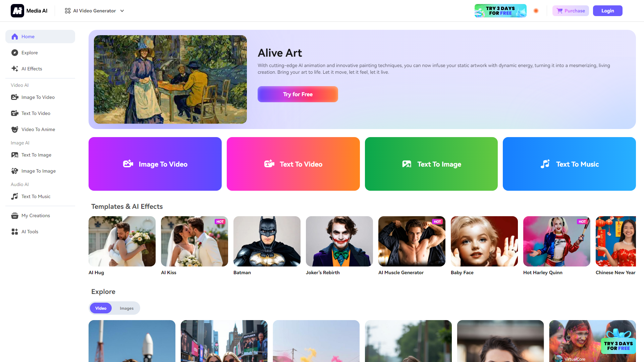Viewport: 644px width, 362px height.
Task: Click the Text To Image icon
Action: coord(406,164)
